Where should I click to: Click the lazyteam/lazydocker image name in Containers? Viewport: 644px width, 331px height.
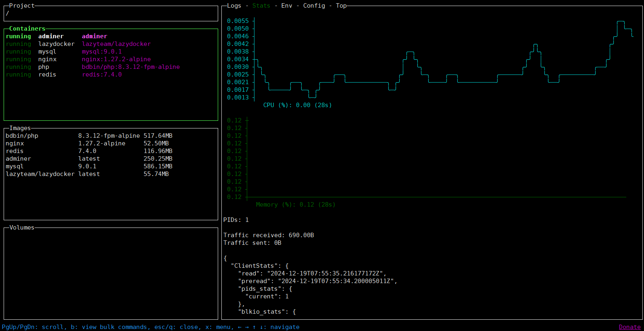pyautogui.click(x=116, y=44)
